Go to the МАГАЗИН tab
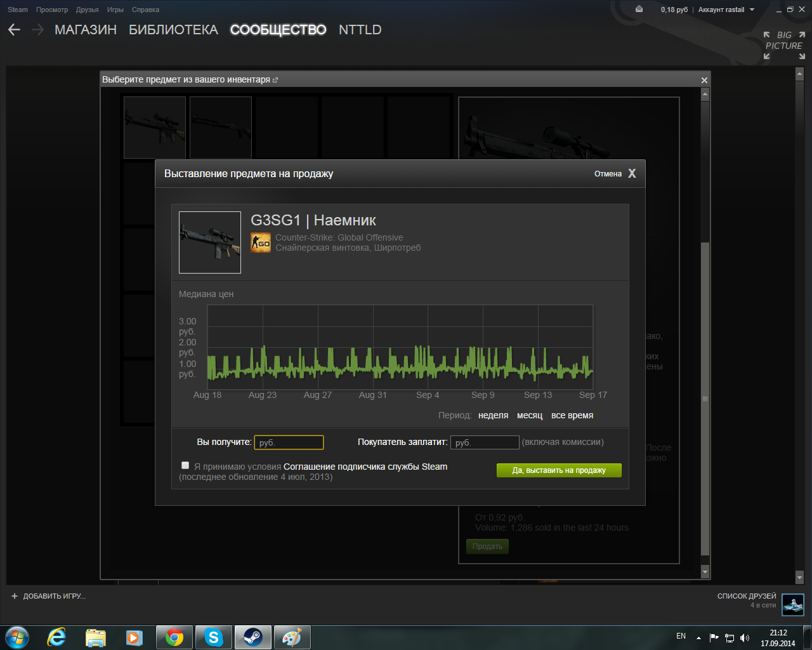 [x=86, y=30]
